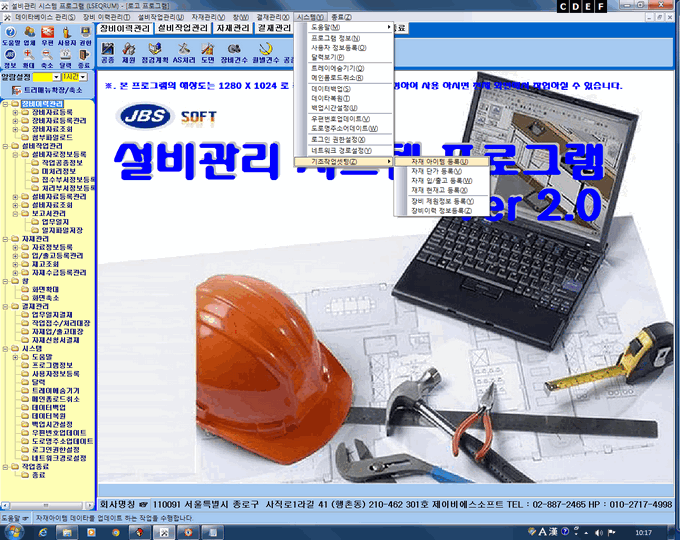Open the 달력 calendar icon
Viewport: 680px width, 540px height.
coord(67,60)
